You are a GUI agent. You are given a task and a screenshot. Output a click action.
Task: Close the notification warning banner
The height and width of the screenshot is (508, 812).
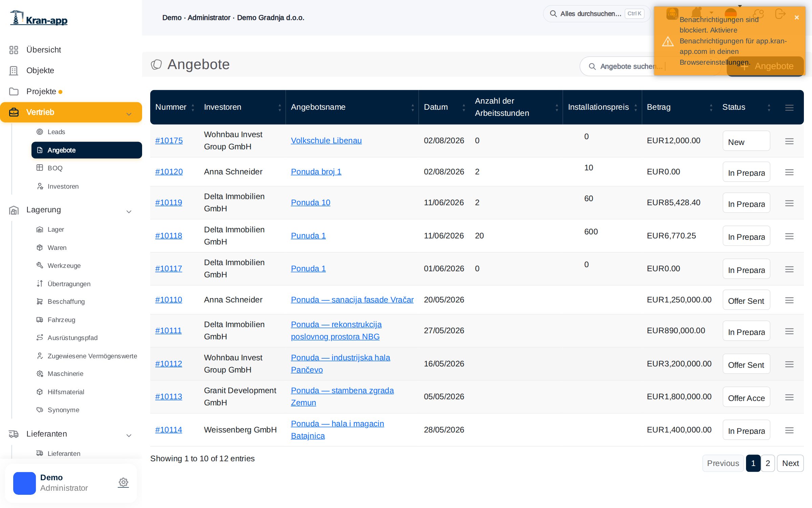click(797, 18)
